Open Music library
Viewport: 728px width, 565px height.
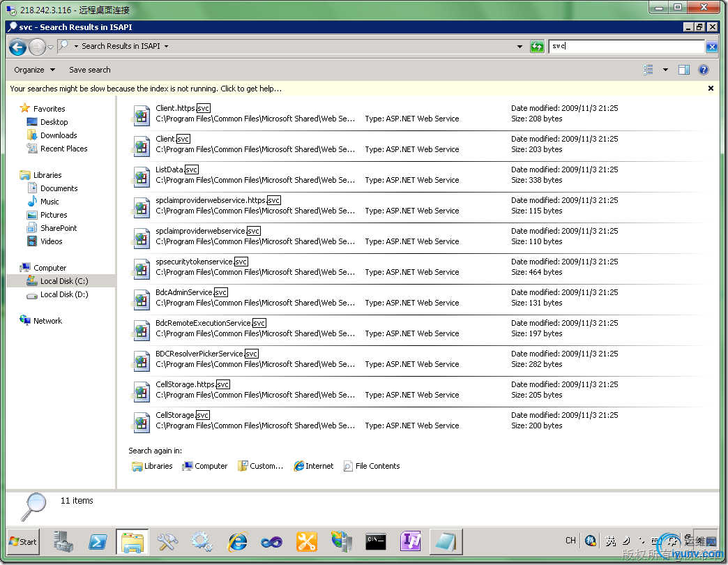[43, 202]
